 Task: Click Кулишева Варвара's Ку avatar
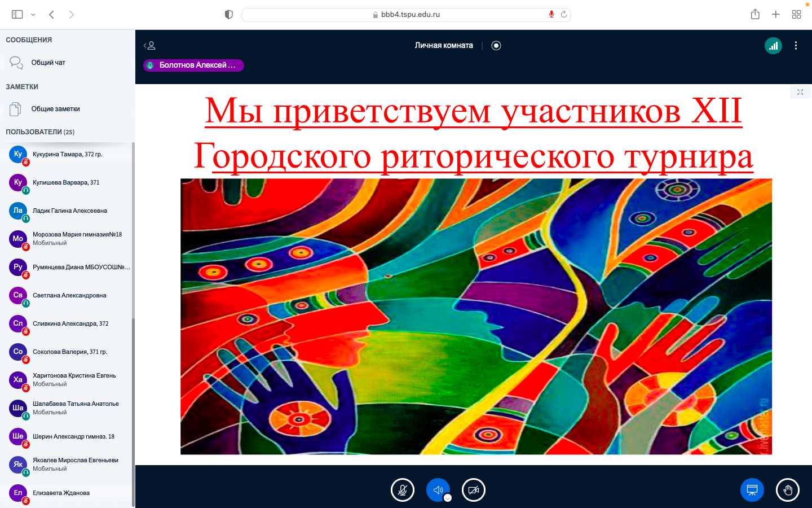pos(18,182)
